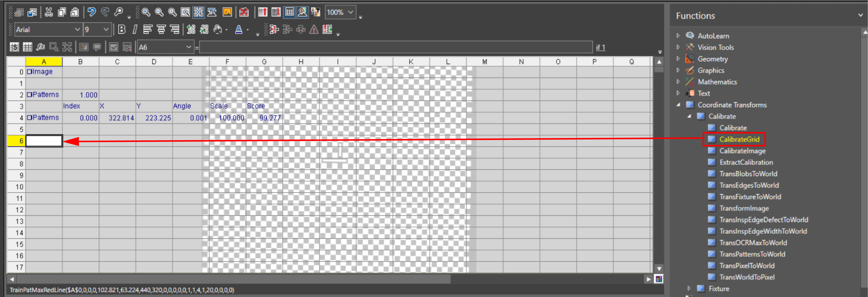Click the Bold formatting button

coord(122,30)
